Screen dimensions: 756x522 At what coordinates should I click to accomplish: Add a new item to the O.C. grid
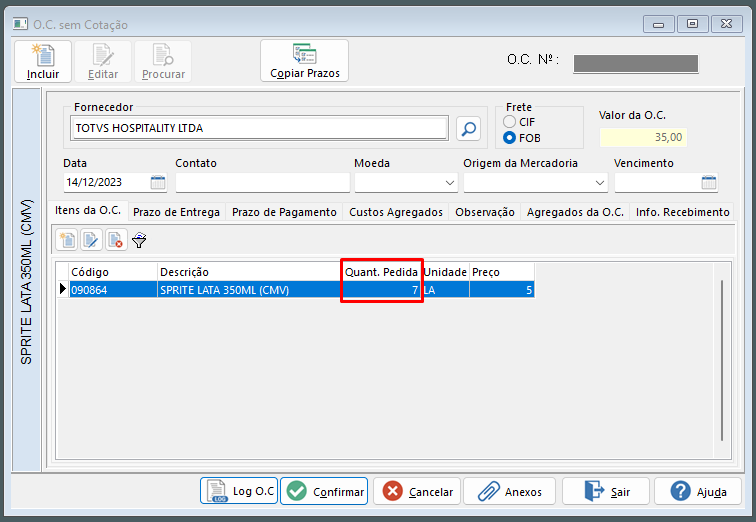pos(67,240)
